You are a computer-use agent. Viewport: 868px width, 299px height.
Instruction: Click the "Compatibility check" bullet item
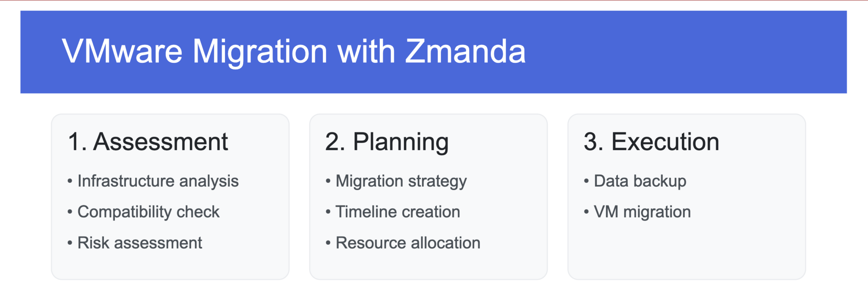click(148, 212)
